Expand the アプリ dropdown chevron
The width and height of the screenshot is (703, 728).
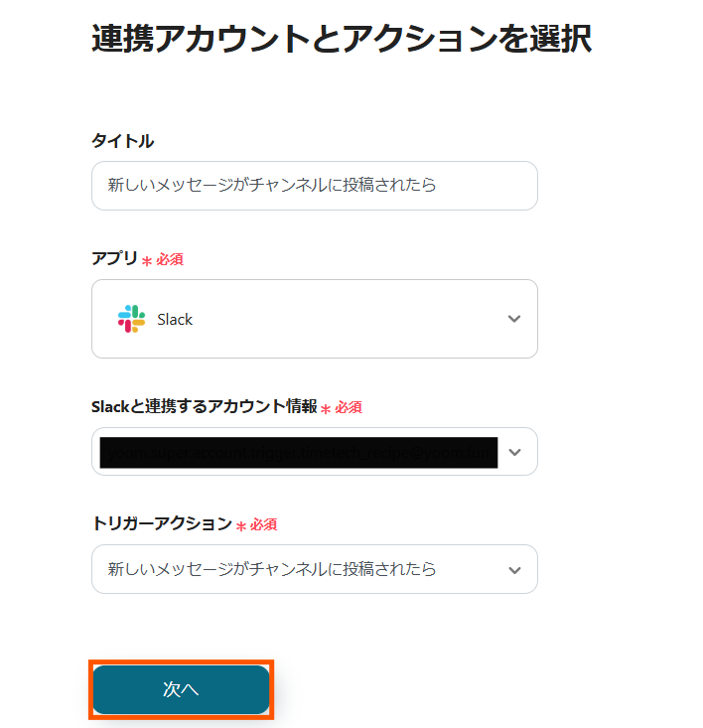coord(513,319)
